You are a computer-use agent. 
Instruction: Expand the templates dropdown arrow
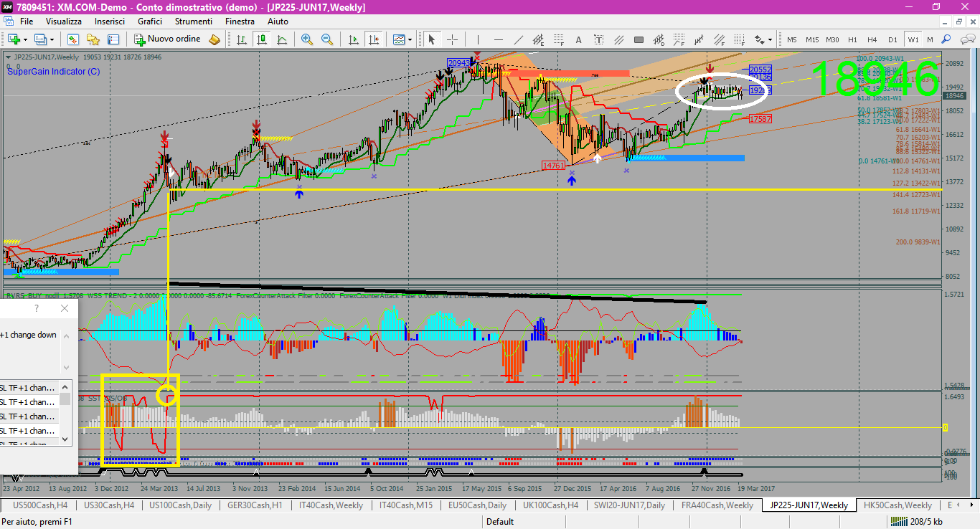point(409,39)
